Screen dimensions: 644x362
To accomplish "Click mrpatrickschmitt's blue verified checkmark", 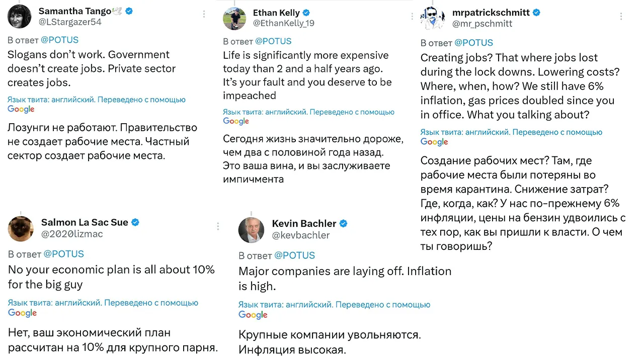I will pos(536,13).
